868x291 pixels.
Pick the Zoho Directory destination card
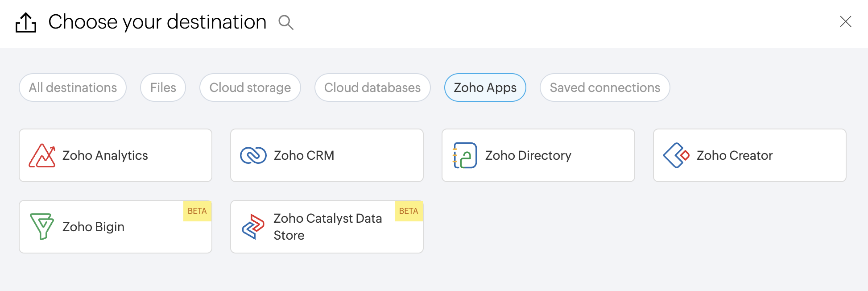point(528,155)
